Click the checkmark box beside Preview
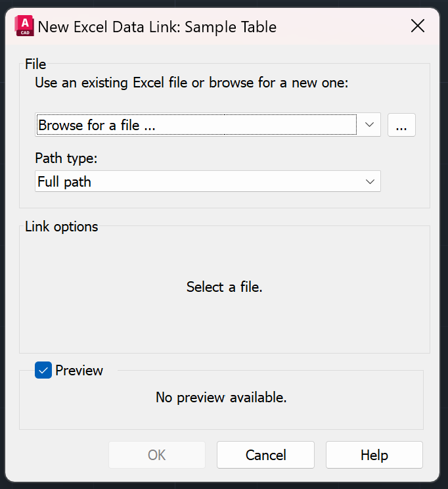The width and height of the screenshot is (448, 489). pos(43,370)
